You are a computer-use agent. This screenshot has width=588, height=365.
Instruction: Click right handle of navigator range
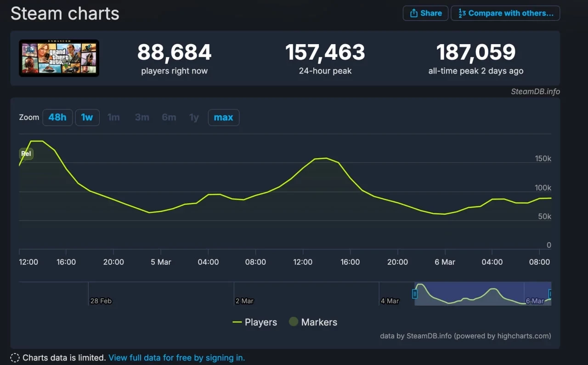tap(550, 294)
